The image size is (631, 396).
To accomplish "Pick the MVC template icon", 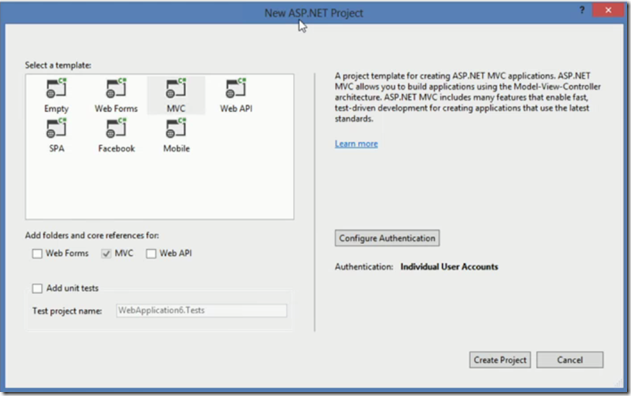I will 176,88.
